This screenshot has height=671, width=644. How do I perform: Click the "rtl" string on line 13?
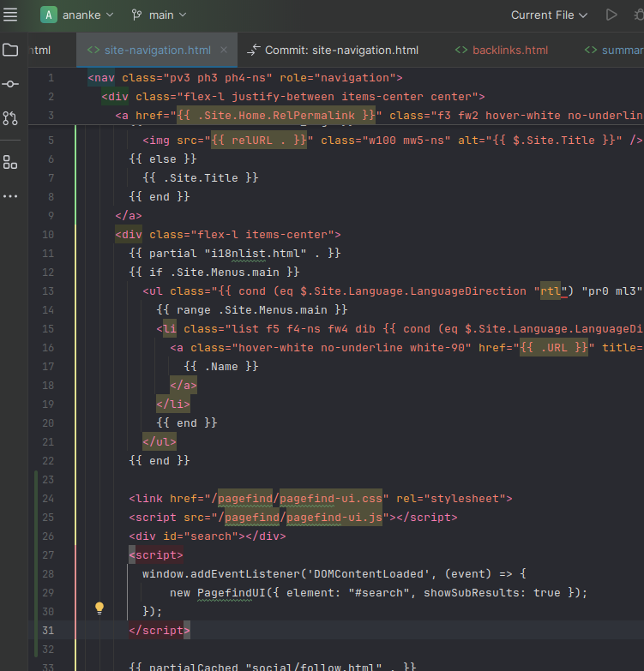[x=551, y=291]
